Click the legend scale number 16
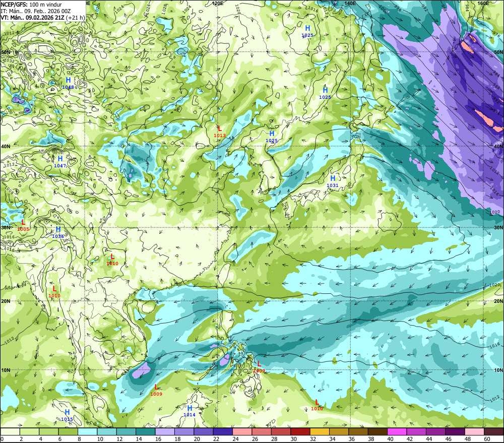The height and width of the screenshot is (443, 504). coord(158,439)
